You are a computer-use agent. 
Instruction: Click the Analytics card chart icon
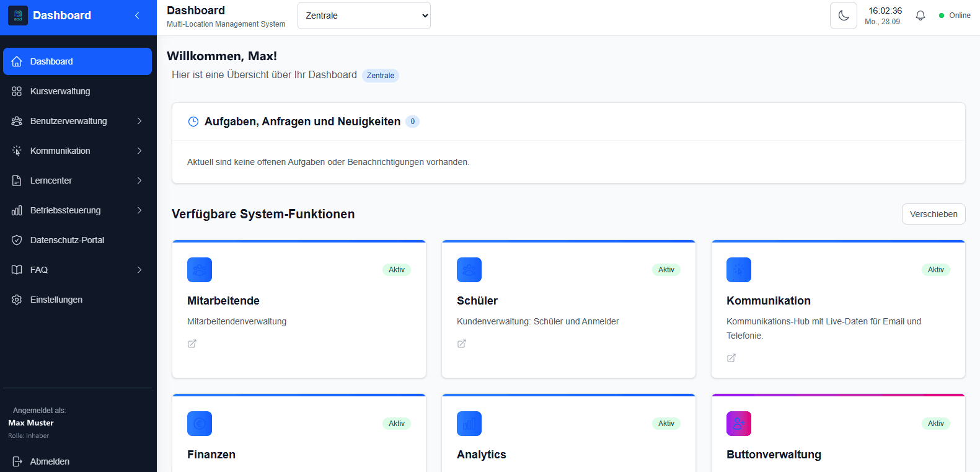pos(469,424)
